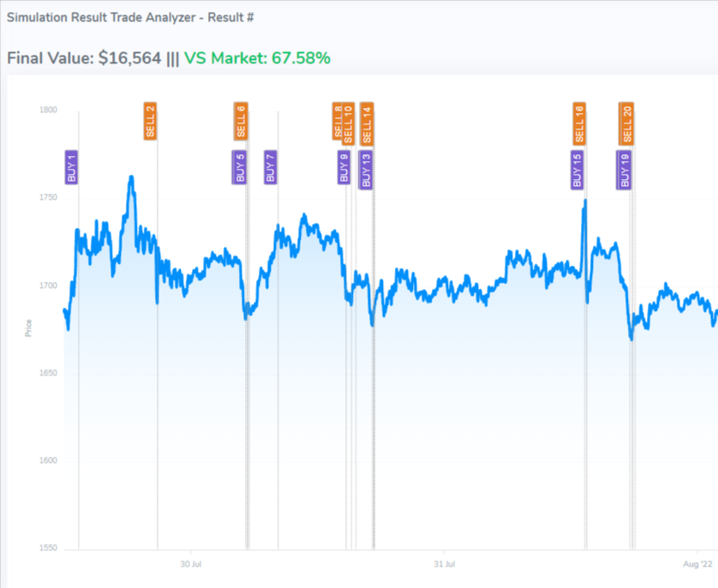Viewport: 718px width, 588px height.
Task: Click the BUY 5 marker label
Action: 240,168
